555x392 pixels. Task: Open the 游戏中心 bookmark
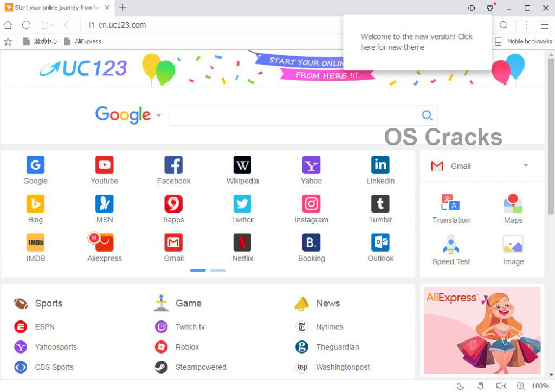(x=40, y=41)
